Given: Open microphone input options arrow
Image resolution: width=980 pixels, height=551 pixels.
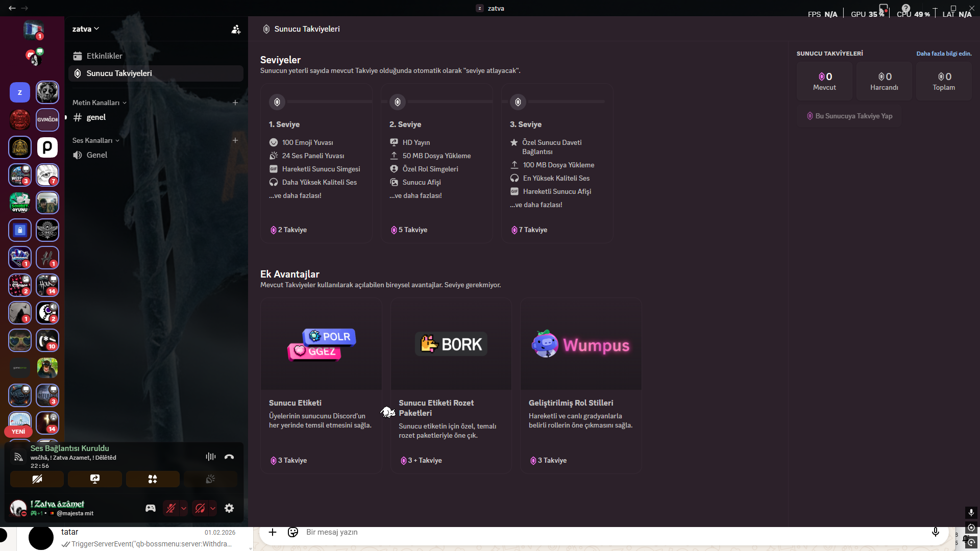Looking at the screenshot, I should [184, 508].
